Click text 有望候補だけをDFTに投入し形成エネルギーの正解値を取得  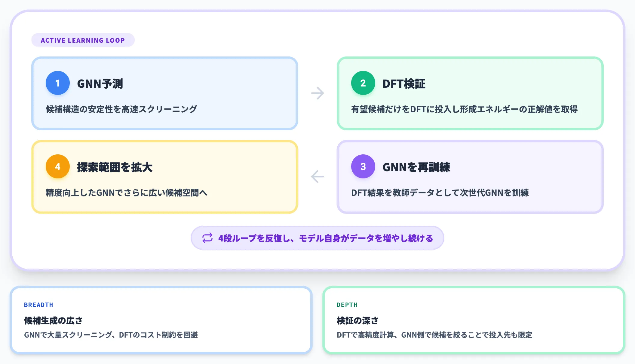(465, 109)
